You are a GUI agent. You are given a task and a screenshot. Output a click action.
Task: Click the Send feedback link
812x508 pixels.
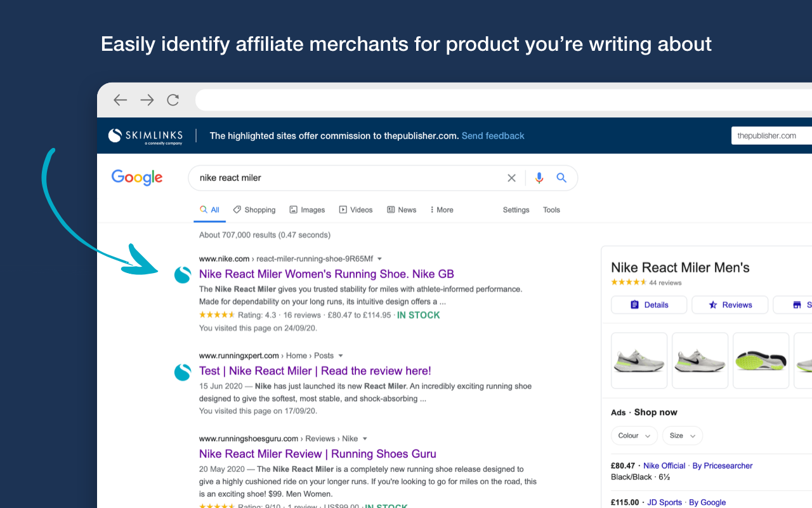pos(493,136)
